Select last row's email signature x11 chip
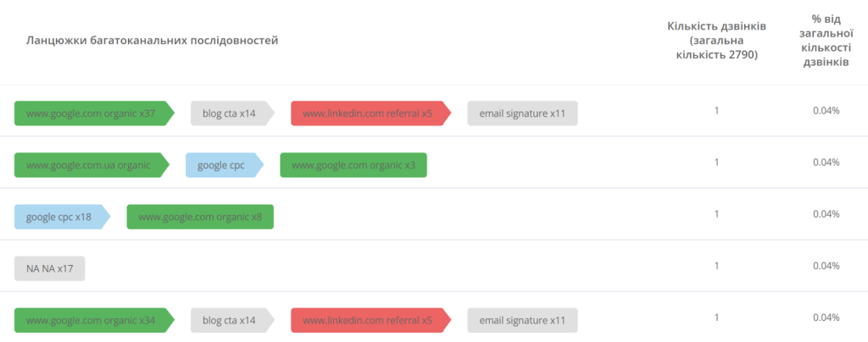The height and width of the screenshot is (342, 868). click(x=522, y=321)
